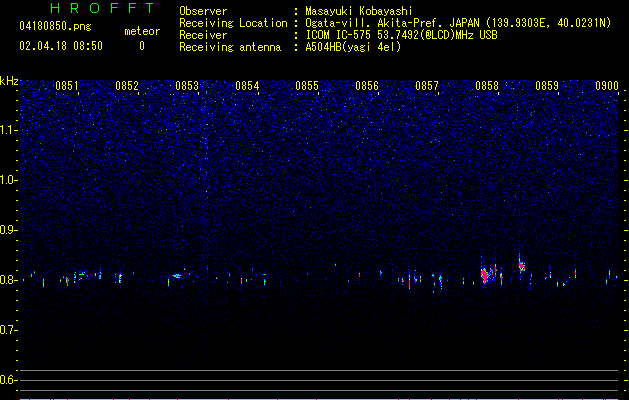
Task: Click the large red echo near 0858
Action: 485,275
